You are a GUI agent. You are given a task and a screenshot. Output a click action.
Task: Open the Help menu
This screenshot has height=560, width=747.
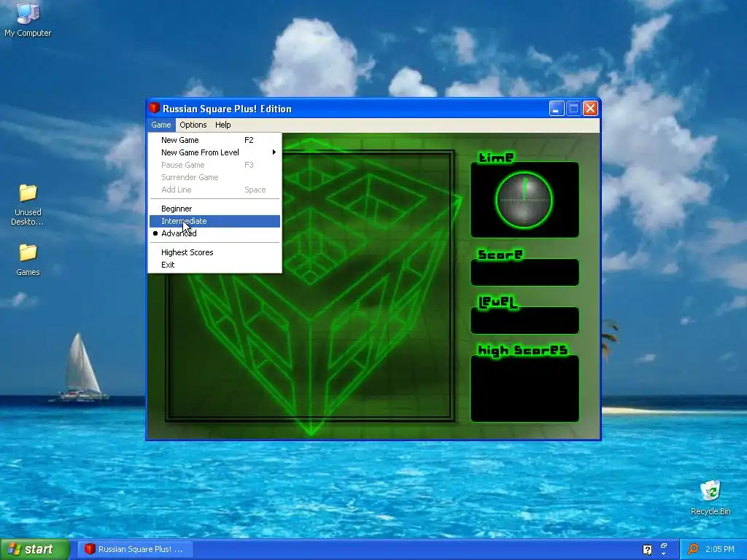pos(223,125)
